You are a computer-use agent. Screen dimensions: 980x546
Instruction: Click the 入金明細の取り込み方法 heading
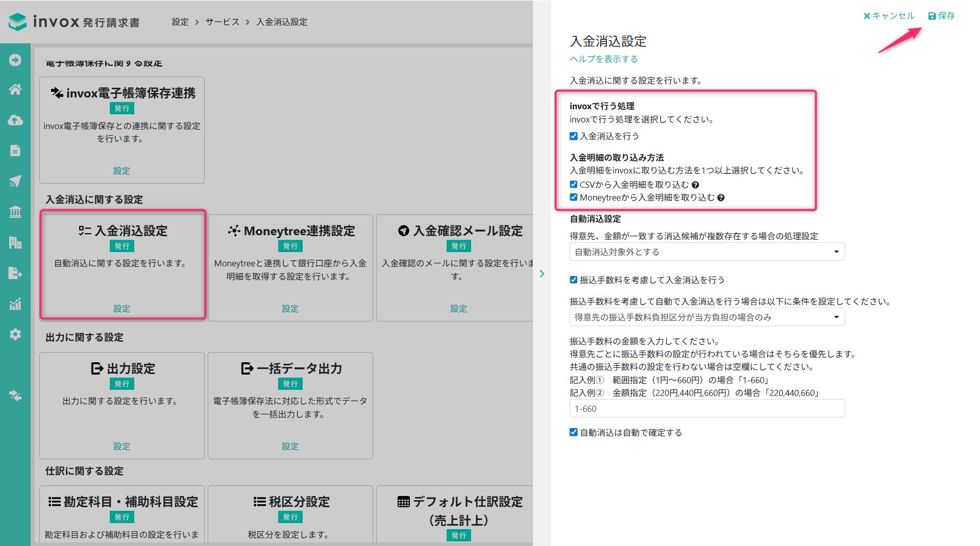pos(617,158)
